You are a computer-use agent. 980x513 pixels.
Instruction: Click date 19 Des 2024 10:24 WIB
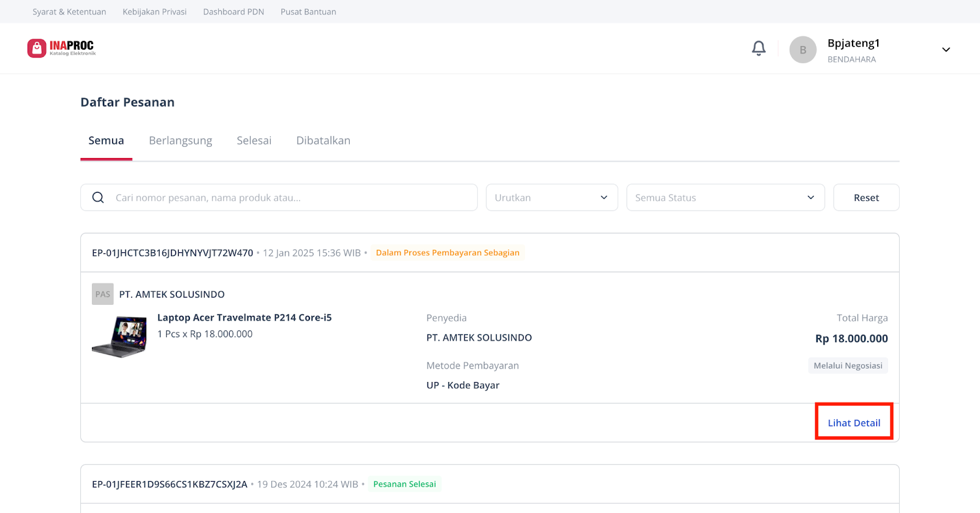pyautogui.click(x=307, y=484)
